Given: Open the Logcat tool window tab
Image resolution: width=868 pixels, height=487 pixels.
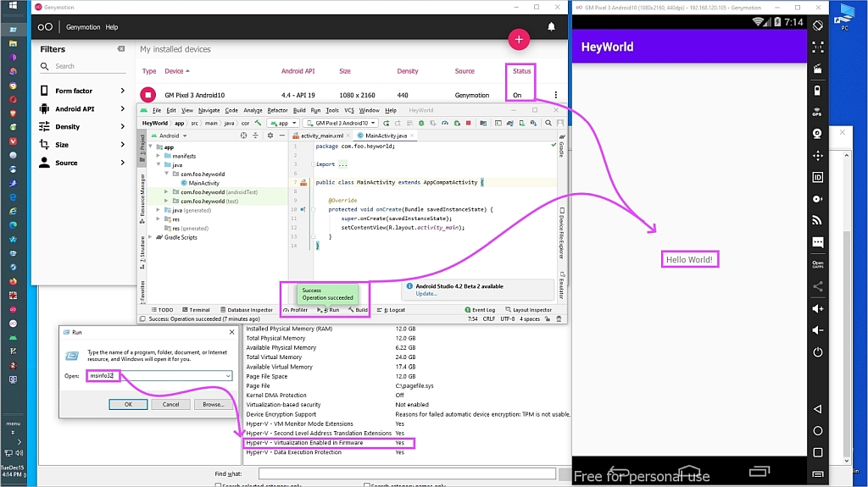Looking at the screenshot, I should (391, 310).
